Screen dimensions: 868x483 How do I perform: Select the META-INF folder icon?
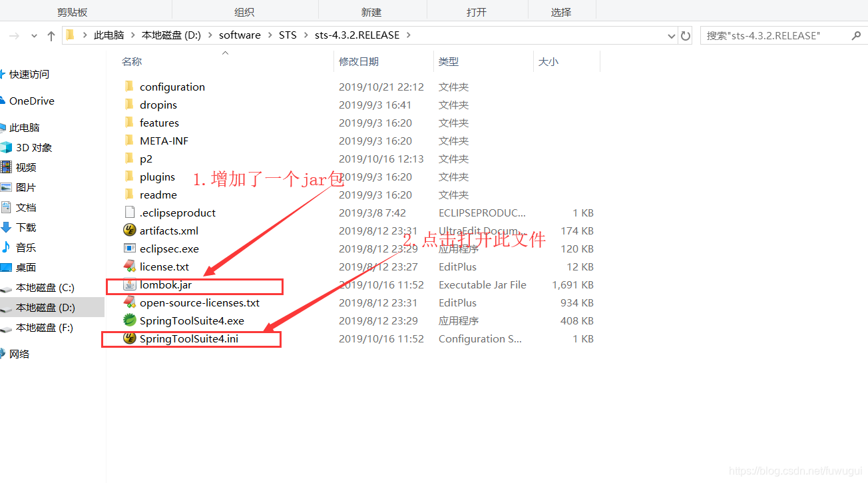(x=129, y=141)
